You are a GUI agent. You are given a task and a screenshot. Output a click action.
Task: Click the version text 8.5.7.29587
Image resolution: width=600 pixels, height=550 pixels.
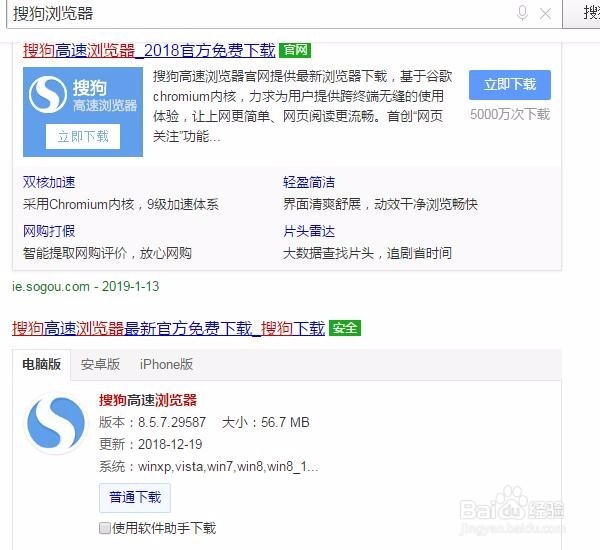click(172, 422)
